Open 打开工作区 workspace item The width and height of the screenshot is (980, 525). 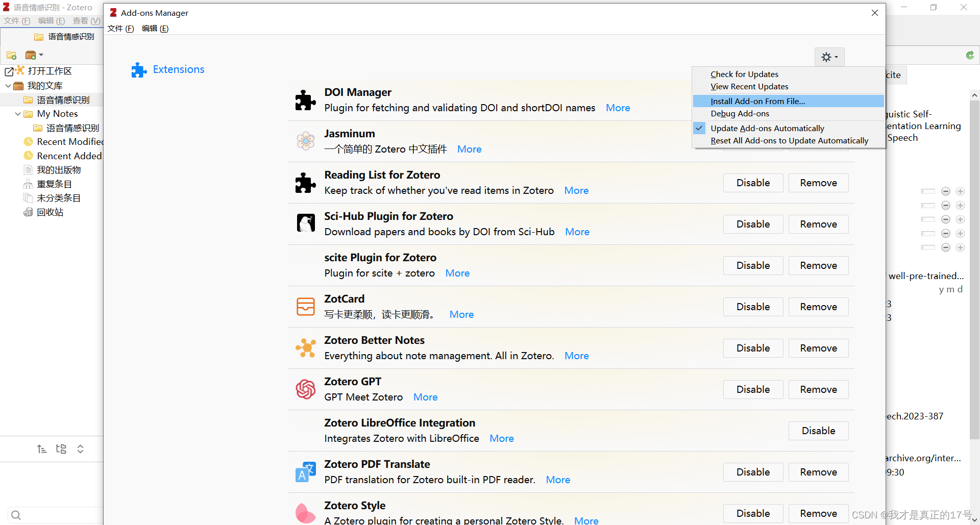point(50,71)
